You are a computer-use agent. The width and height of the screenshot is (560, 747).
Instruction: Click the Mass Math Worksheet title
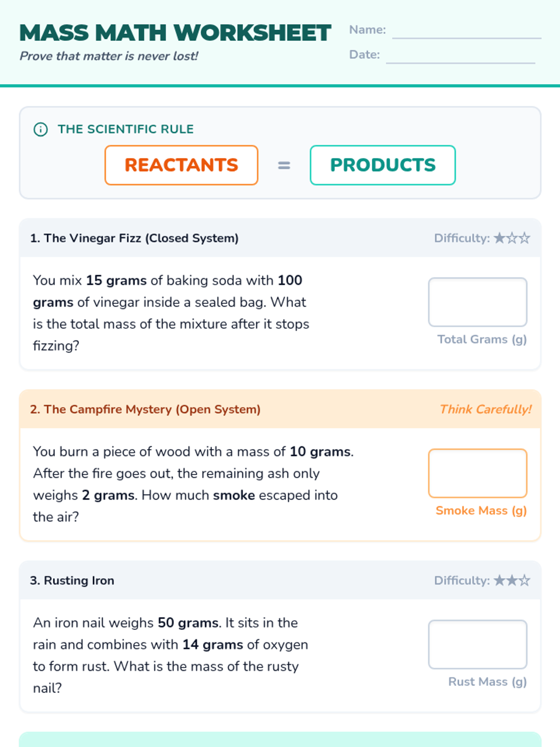175,33
